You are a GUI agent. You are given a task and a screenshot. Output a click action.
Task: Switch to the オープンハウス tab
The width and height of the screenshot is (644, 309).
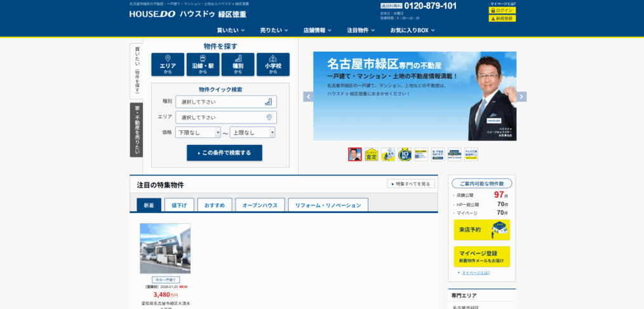pos(260,205)
